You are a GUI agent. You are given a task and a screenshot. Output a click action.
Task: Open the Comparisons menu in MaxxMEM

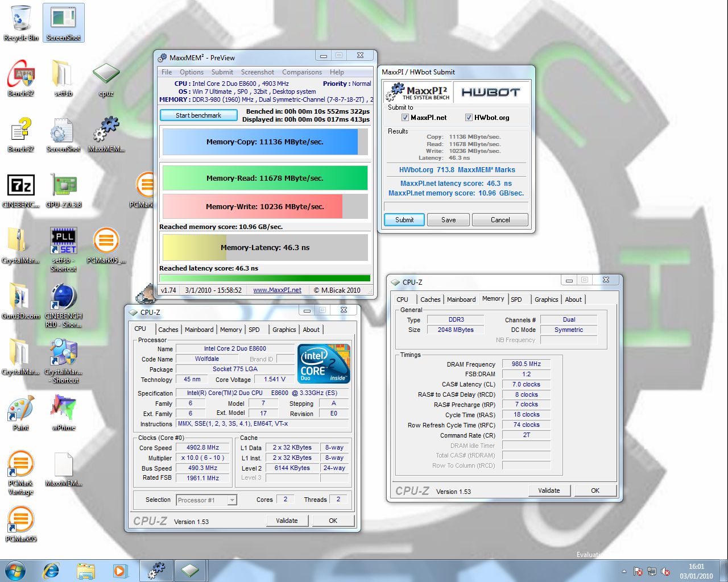point(302,72)
